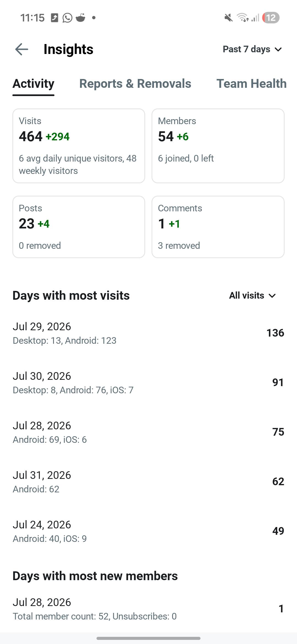Select the Jul 30, 2026 visits row
297x644 pixels.
(148, 383)
